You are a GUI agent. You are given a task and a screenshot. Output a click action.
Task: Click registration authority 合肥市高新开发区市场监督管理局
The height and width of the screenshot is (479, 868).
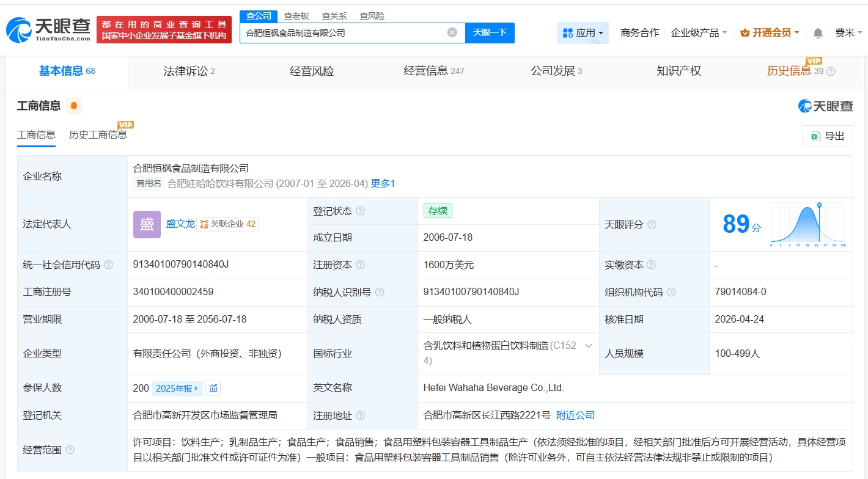pyautogui.click(x=205, y=415)
